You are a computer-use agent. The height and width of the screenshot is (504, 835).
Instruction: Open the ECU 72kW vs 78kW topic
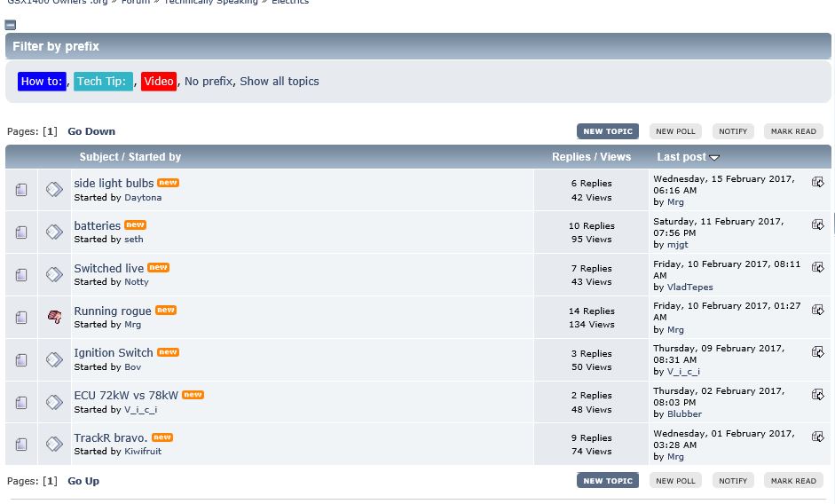[126, 396]
